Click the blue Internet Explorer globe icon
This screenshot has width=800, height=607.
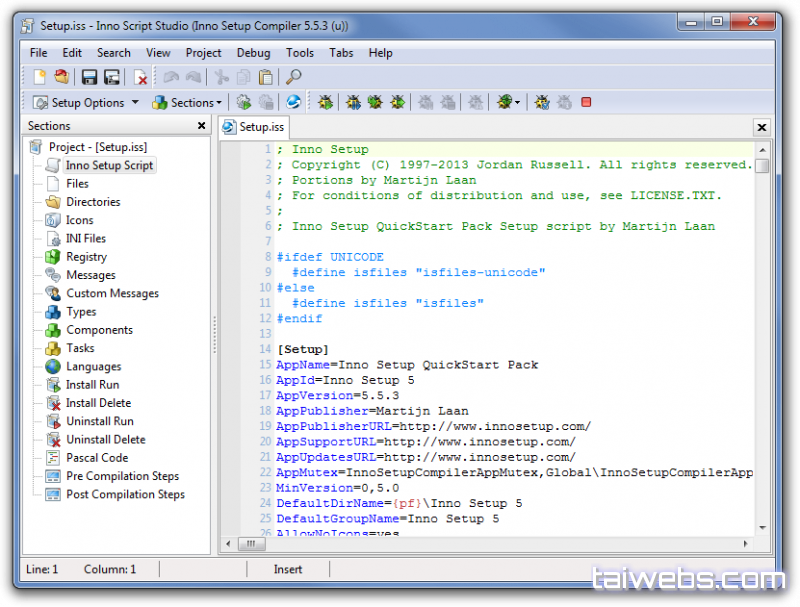point(293,102)
